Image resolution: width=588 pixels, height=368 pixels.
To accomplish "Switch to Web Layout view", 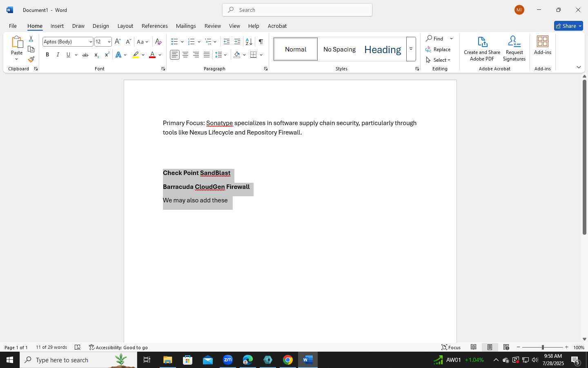I will click(506, 347).
